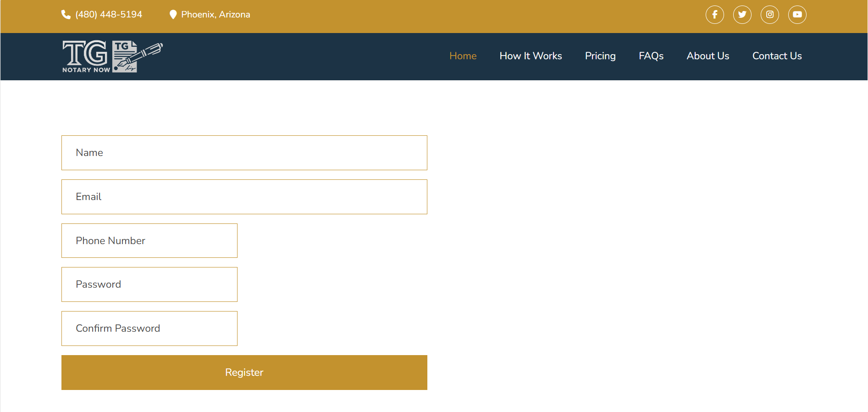This screenshot has height=412, width=868.
Task: Visit the Instagram profile icon
Action: click(x=769, y=15)
